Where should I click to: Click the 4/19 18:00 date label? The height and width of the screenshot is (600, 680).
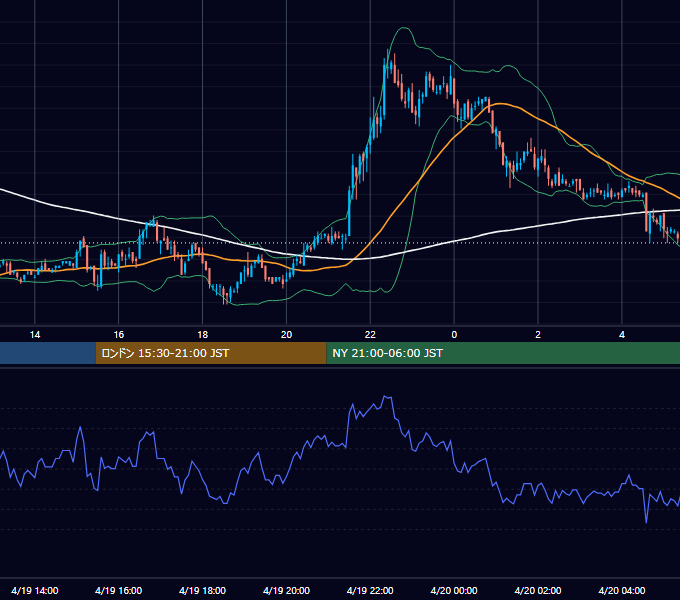tap(203, 590)
